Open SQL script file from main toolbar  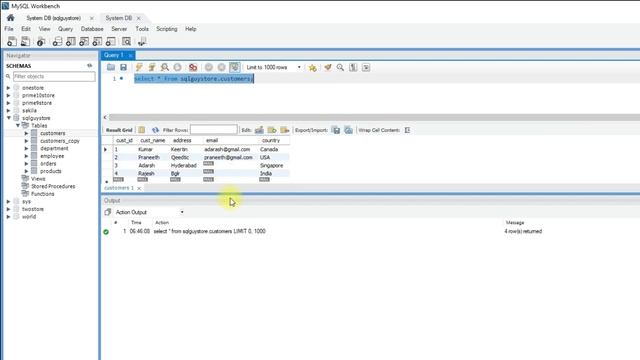[x=25, y=41]
